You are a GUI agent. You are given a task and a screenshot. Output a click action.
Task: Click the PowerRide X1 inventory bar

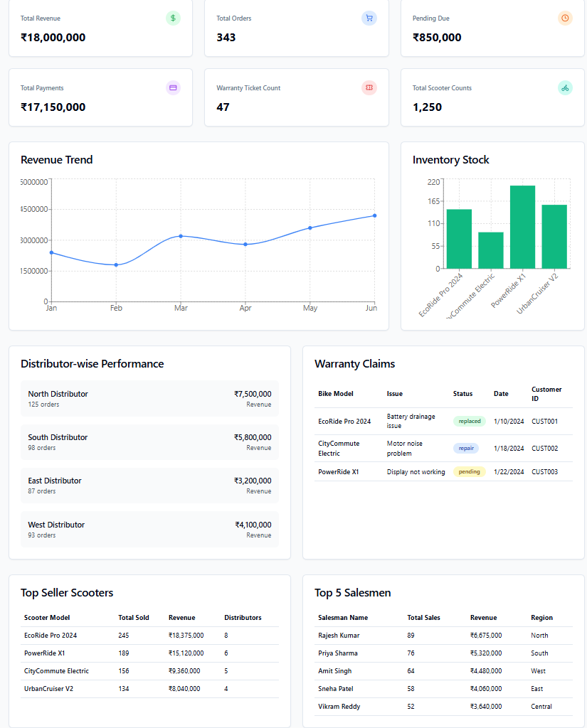[x=522, y=227]
